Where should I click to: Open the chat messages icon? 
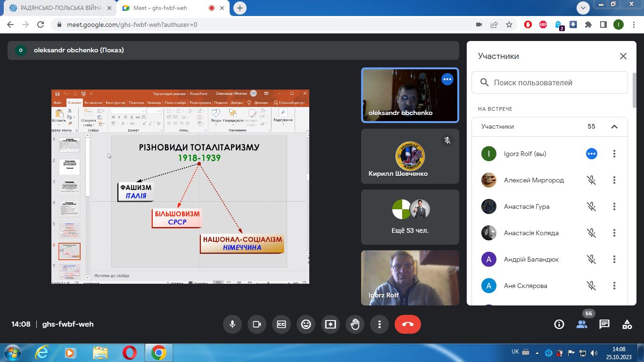[604, 324]
